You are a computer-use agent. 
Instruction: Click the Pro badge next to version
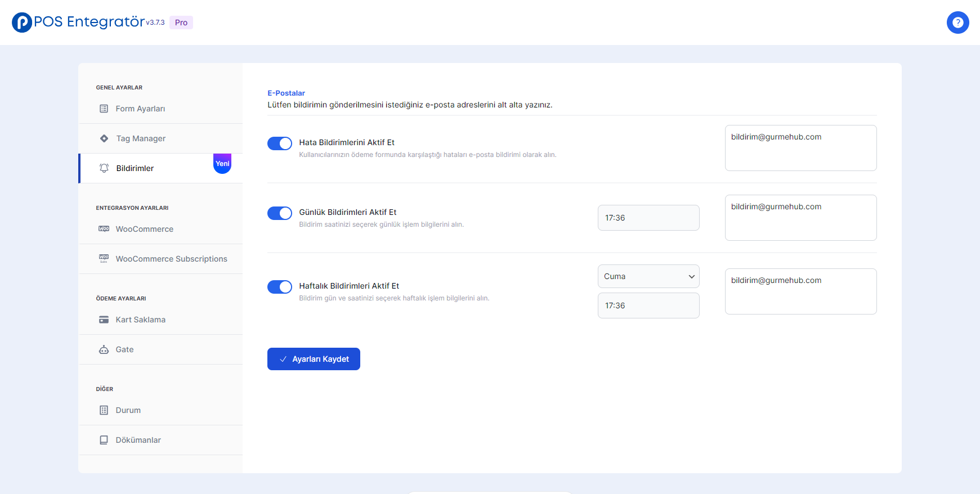pyautogui.click(x=181, y=23)
